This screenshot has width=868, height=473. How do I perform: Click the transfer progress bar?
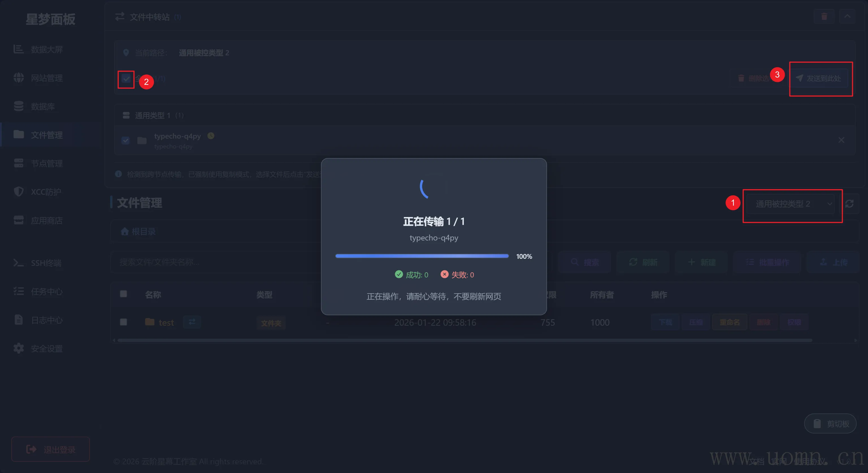[x=422, y=256]
